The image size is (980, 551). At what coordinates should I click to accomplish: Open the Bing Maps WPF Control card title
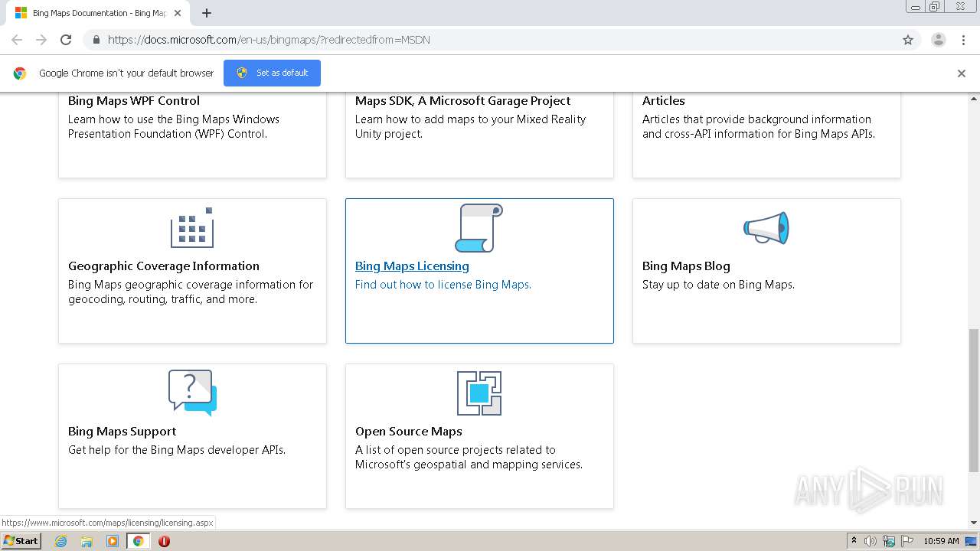[134, 101]
